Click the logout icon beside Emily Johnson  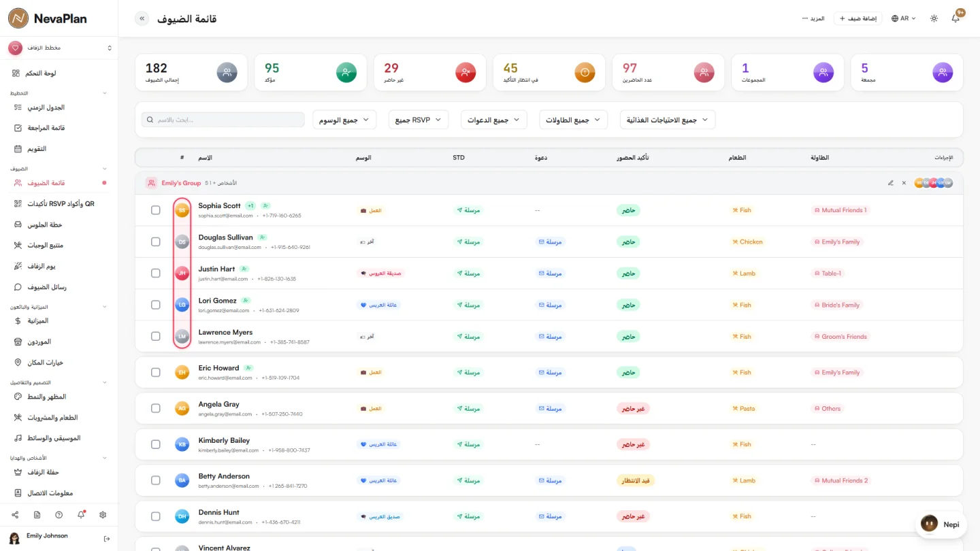tap(107, 539)
